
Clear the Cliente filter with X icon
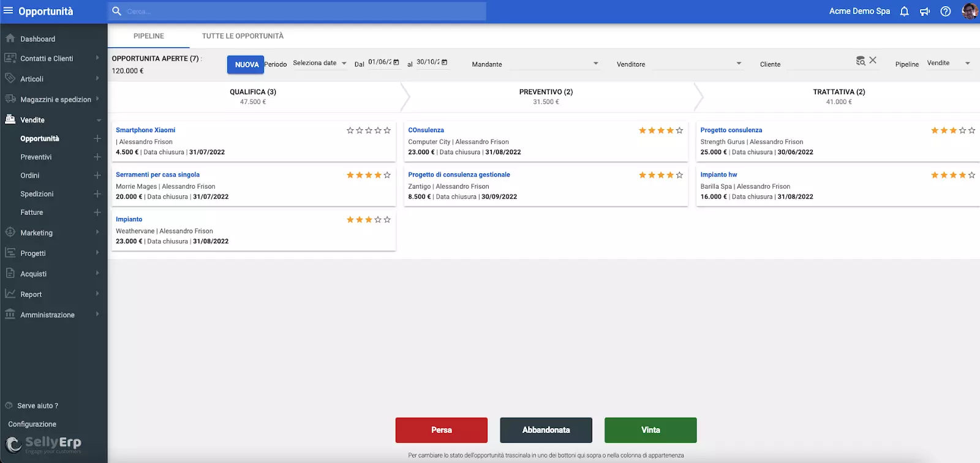(873, 60)
